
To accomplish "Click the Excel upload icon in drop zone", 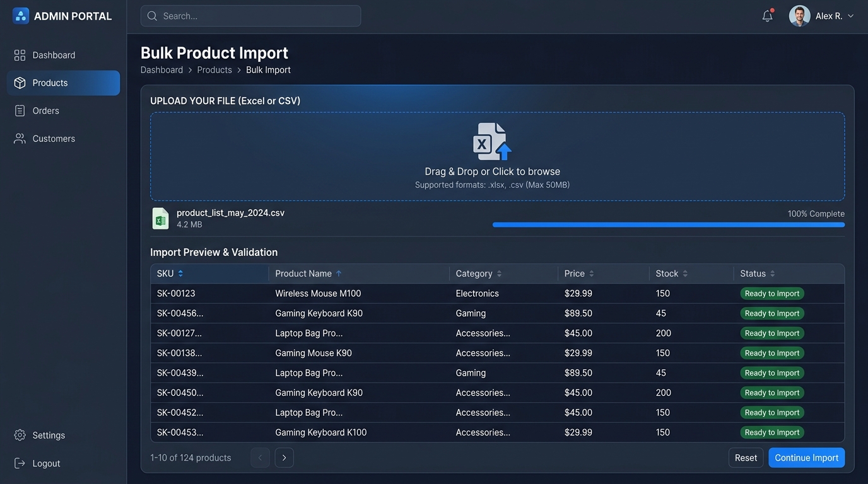I will click(x=492, y=141).
